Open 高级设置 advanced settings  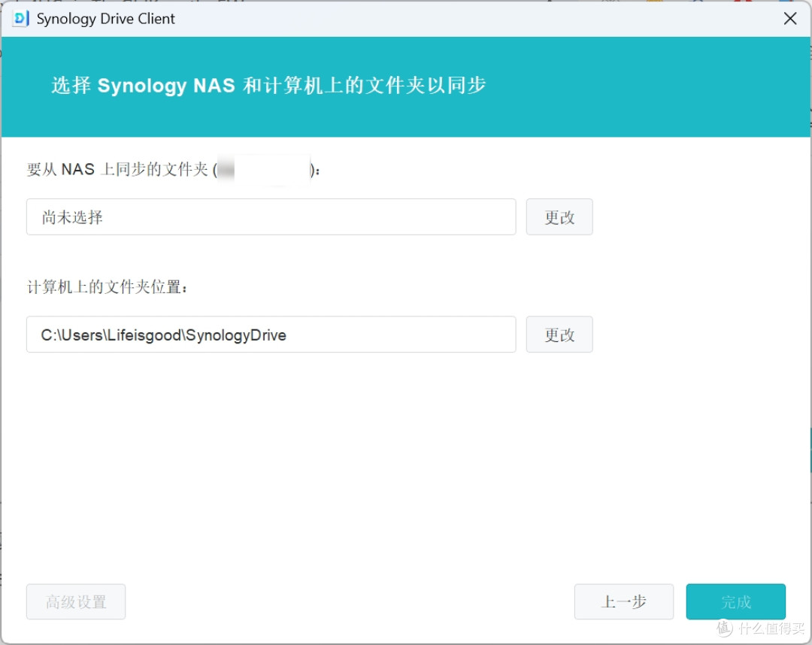[76, 601]
